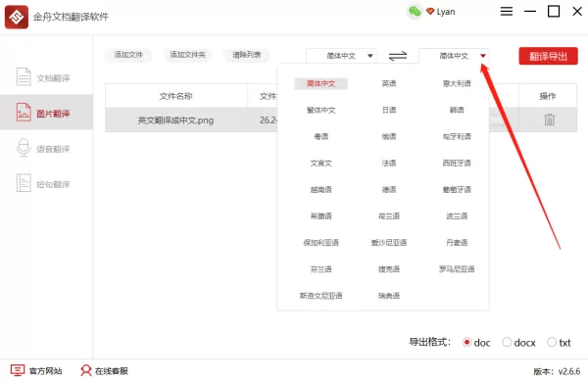The height and width of the screenshot is (381, 588).
Task: Click the 短句翻译 sentence icon in sidebar
Action: tap(24, 183)
